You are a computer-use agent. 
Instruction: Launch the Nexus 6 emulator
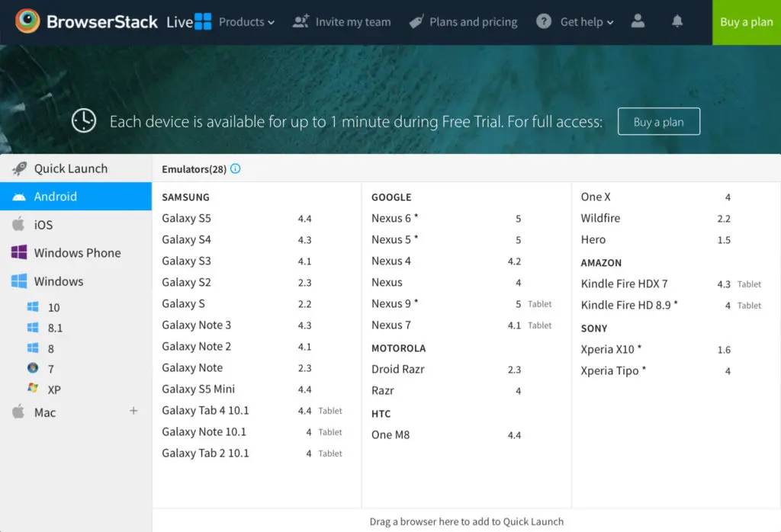(445, 219)
